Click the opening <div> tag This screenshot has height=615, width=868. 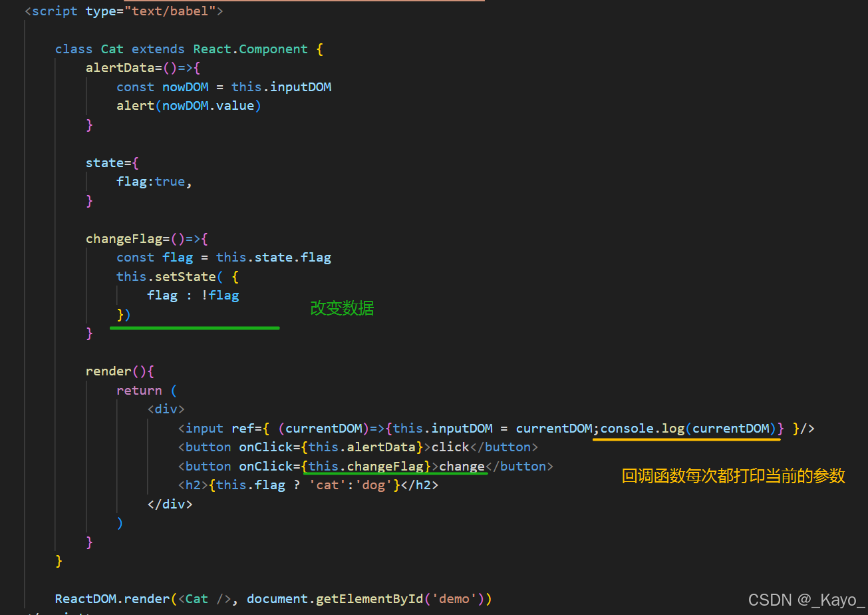click(166, 409)
